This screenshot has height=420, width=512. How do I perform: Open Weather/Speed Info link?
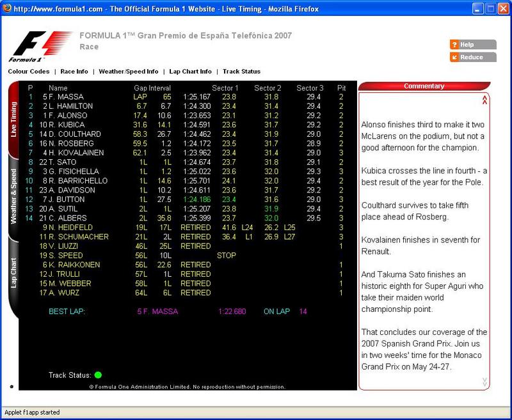[x=129, y=72]
